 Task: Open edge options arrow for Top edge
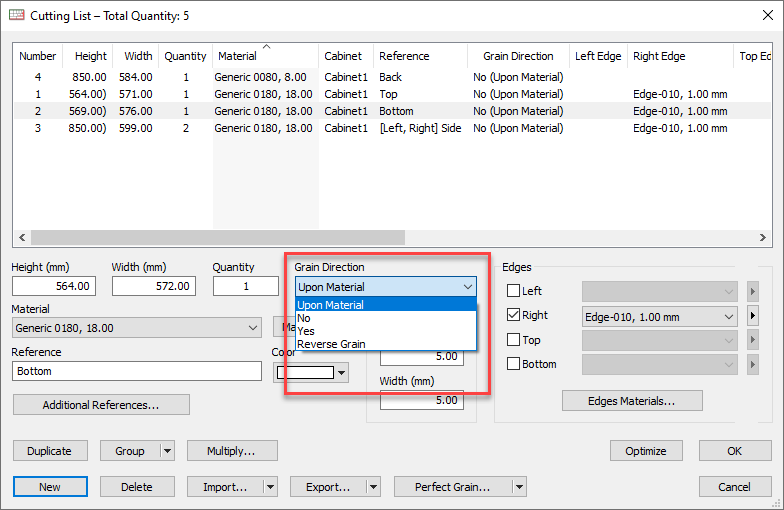[x=752, y=340]
